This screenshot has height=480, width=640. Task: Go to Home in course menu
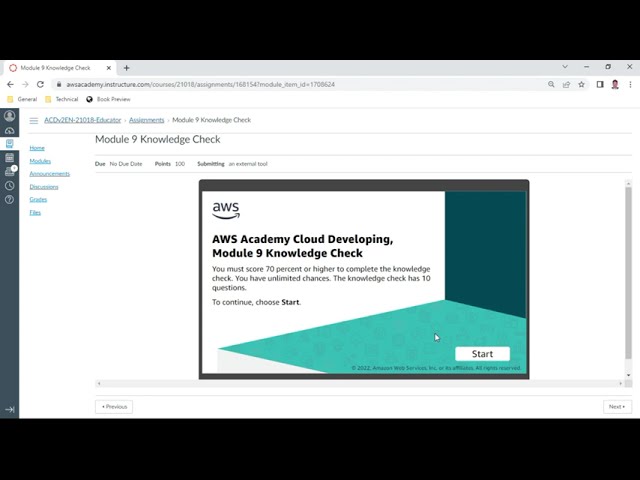tap(37, 148)
